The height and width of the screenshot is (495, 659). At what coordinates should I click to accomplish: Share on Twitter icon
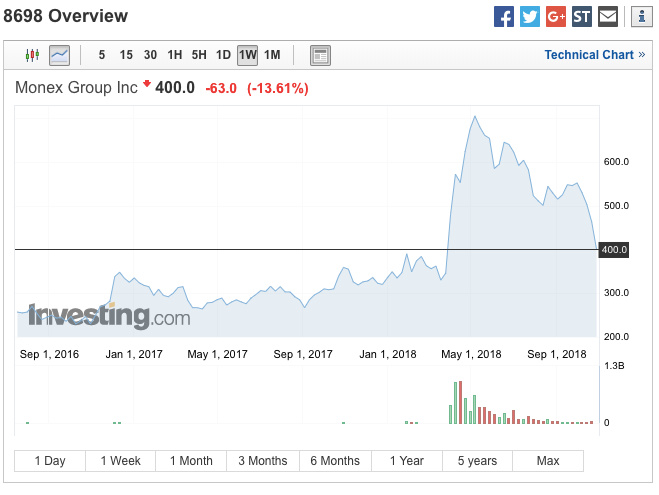[530, 17]
